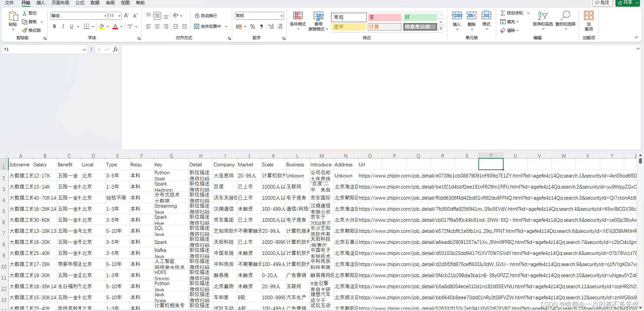Open Add-ins (加载项) icon
This screenshot has width=644, height=311.
coord(589,16)
